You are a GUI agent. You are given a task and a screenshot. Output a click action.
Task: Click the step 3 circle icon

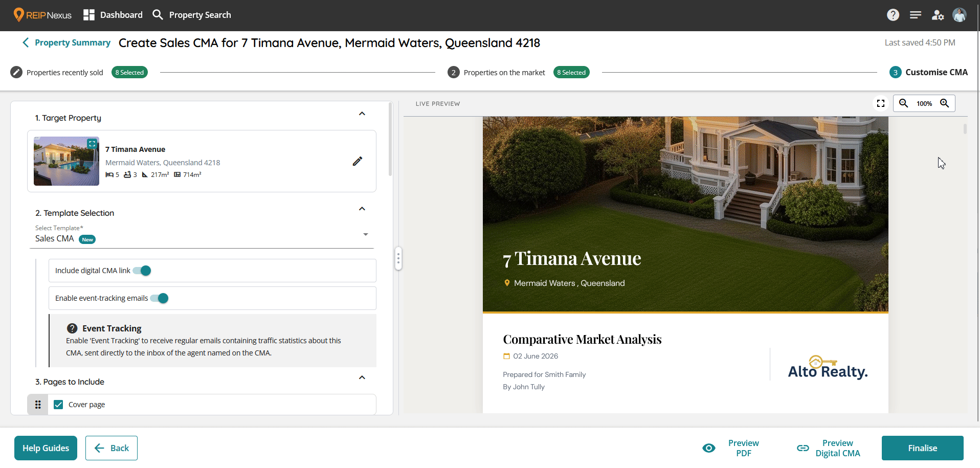tap(895, 72)
